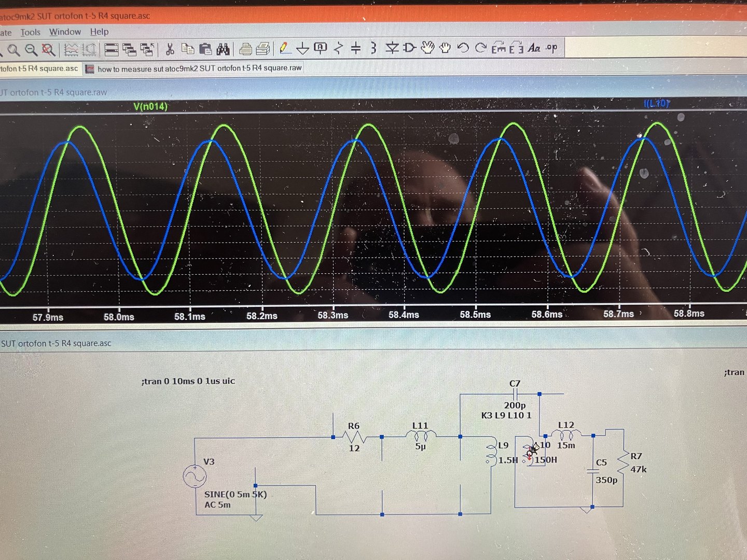Click the Text (Aa) tool
The image size is (747, 560).
pos(534,48)
